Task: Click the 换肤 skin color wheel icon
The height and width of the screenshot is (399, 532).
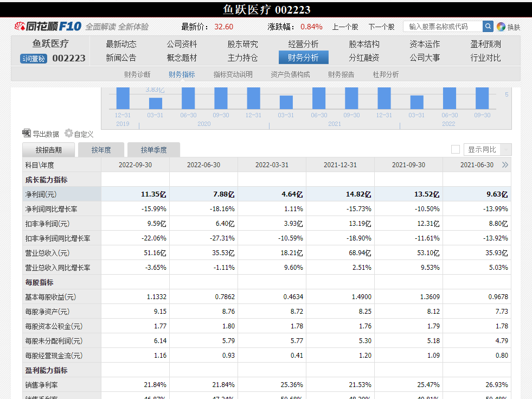Action: pyautogui.click(x=501, y=27)
